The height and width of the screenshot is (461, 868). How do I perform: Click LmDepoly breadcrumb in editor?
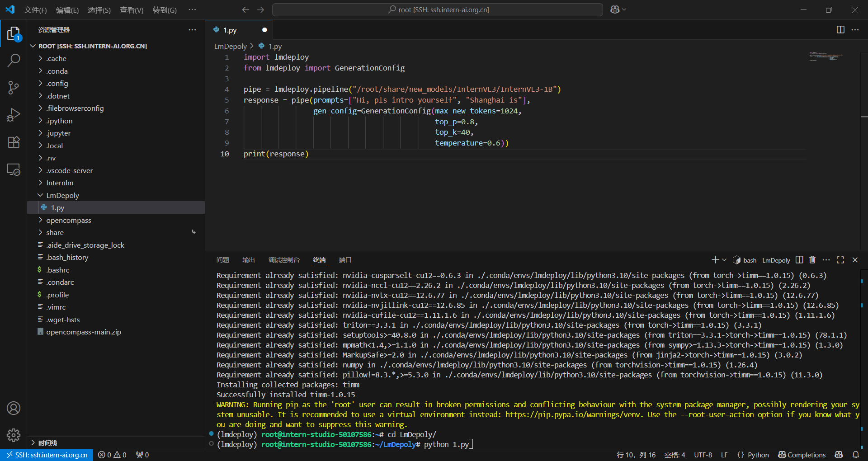tap(231, 46)
